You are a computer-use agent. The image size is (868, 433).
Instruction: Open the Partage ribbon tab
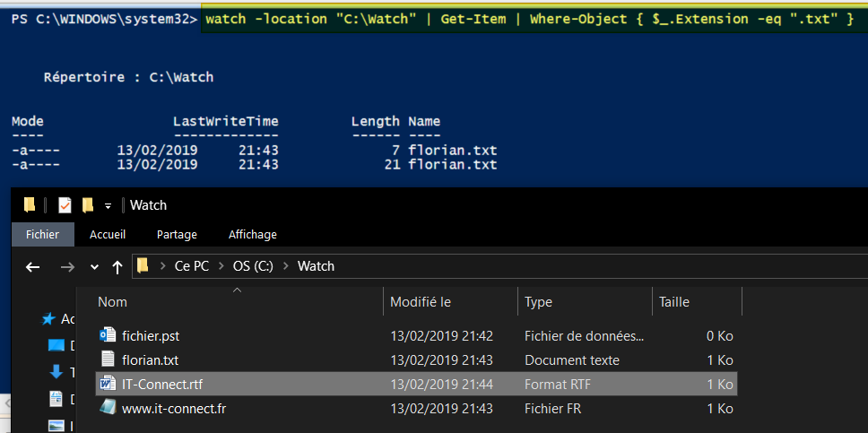(177, 234)
